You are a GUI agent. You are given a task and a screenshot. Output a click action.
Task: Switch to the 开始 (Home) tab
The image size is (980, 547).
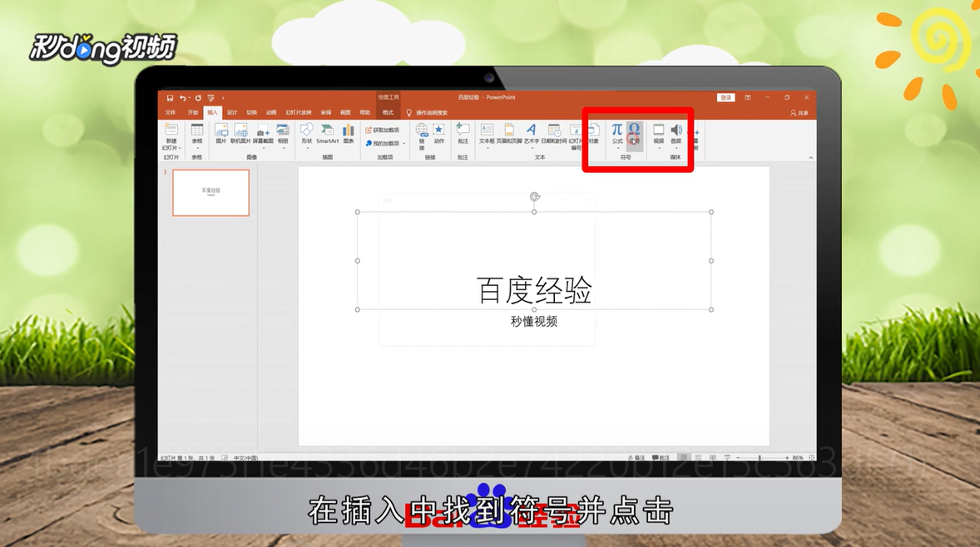click(x=193, y=113)
